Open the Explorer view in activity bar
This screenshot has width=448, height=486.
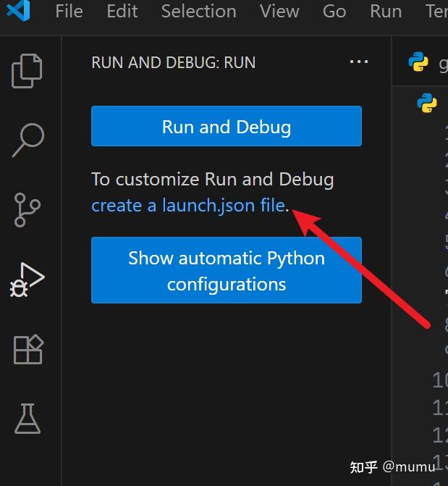click(x=28, y=70)
